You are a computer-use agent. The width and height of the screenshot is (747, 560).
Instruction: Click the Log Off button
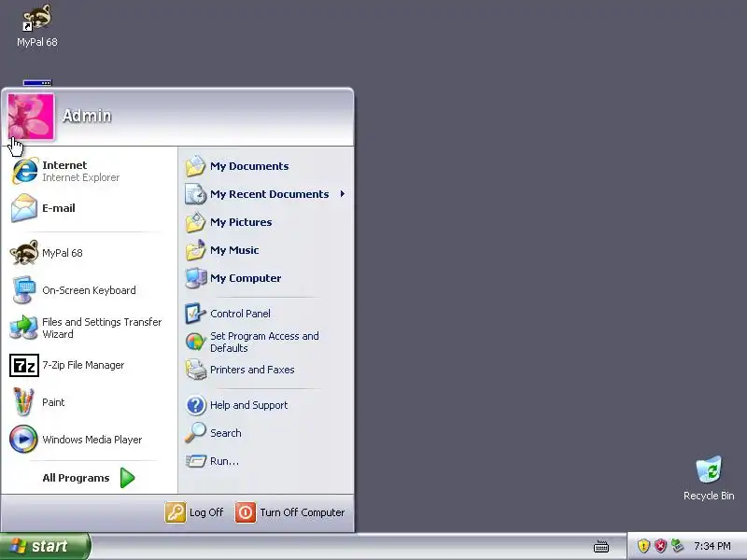(x=194, y=512)
